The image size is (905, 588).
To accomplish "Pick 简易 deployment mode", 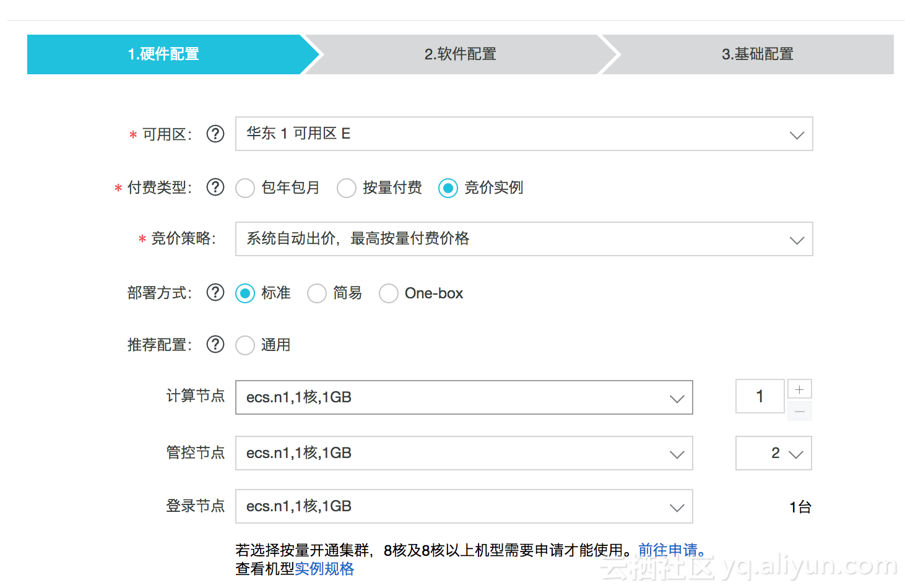I will coord(317,293).
